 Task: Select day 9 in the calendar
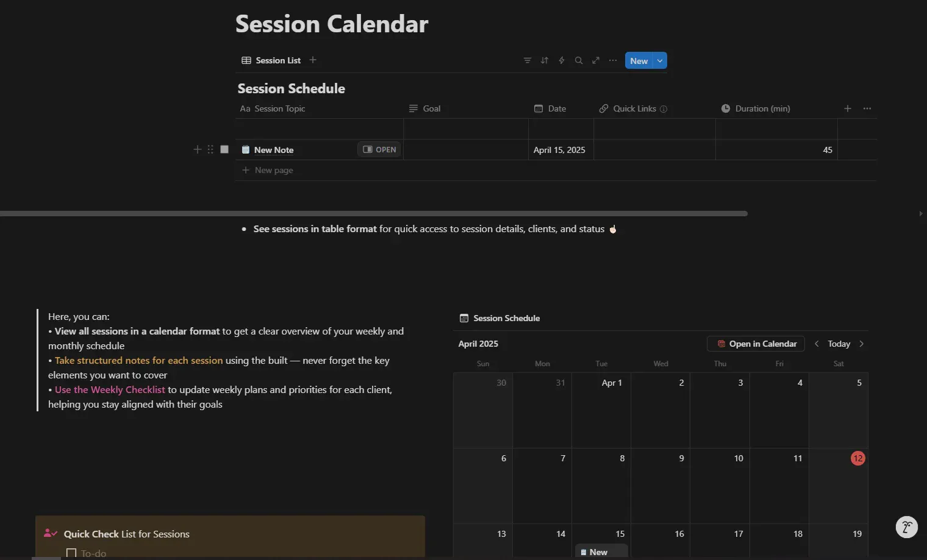pyautogui.click(x=660, y=486)
